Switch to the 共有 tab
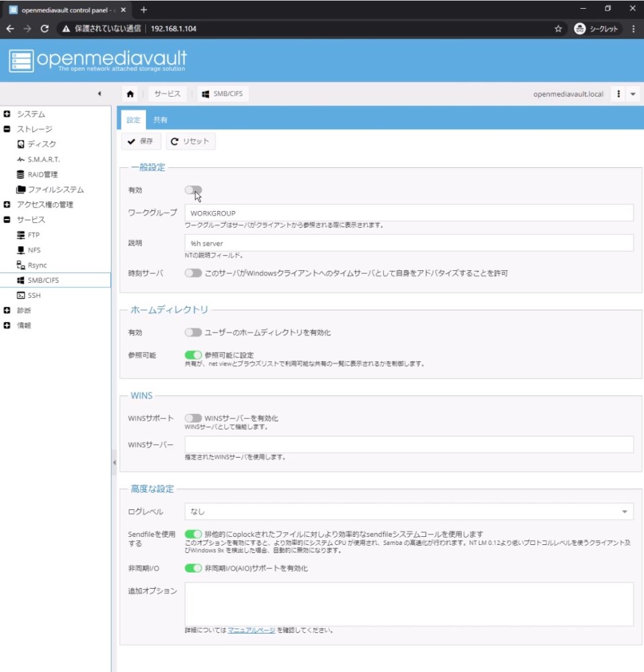The height and width of the screenshot is (672, 644). pyautogui.click(x=160, y=120)
